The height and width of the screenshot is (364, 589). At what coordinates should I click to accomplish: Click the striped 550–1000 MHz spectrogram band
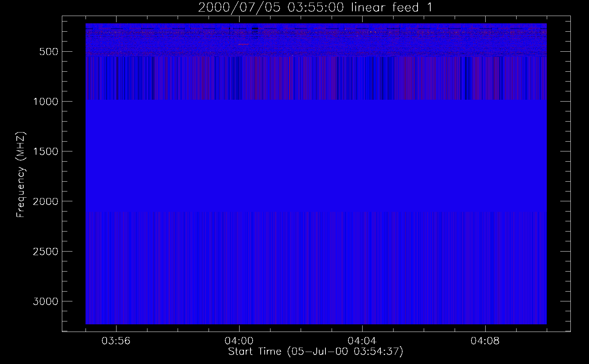[316, 78]
